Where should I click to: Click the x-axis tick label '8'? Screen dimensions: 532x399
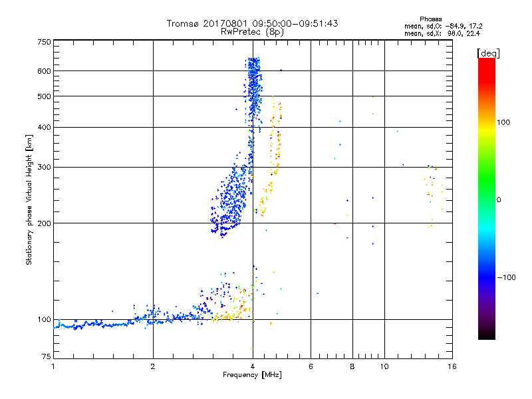coord(352,366)
